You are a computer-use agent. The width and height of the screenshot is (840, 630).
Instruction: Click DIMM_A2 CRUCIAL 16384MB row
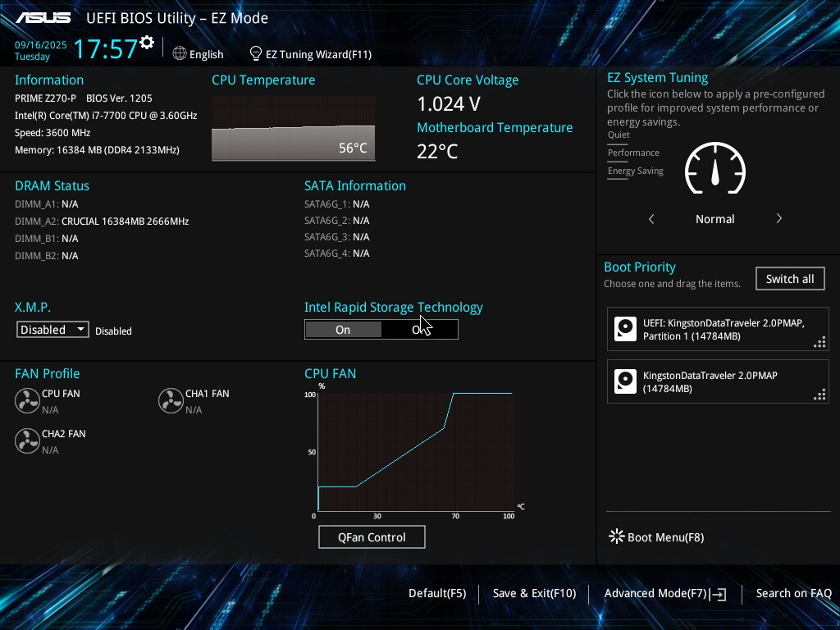tap(102, 221)
